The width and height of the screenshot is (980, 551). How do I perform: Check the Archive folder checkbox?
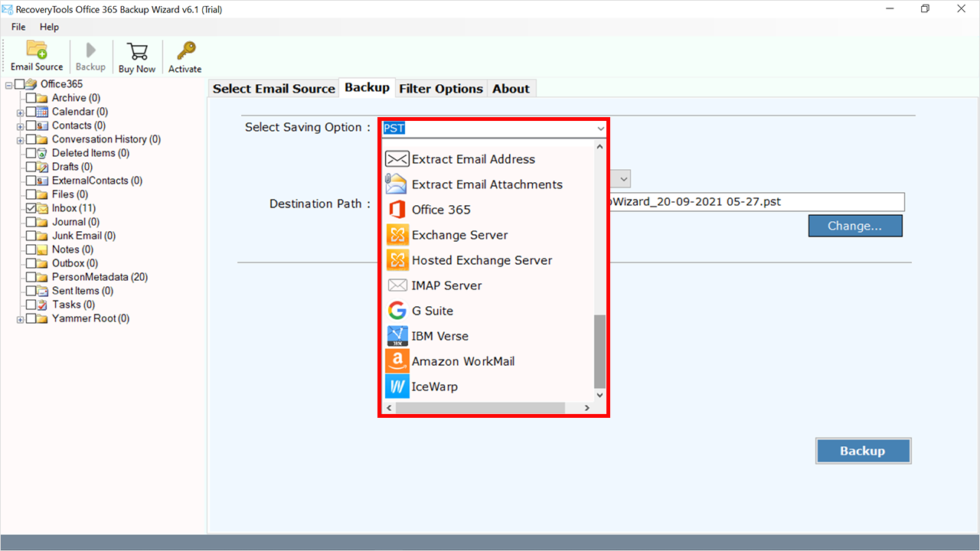click(31, 98)
